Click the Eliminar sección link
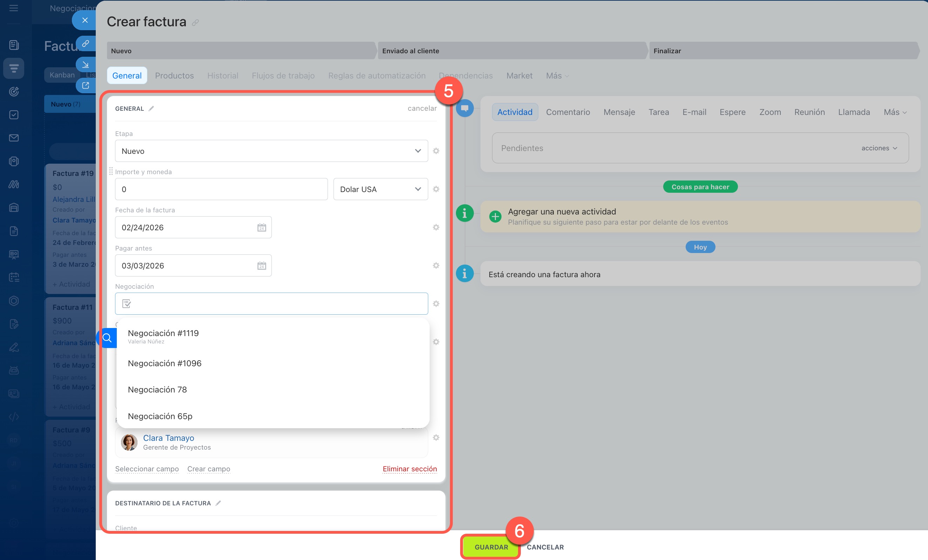Screen dimensions: 928x560 pos(409,469)
